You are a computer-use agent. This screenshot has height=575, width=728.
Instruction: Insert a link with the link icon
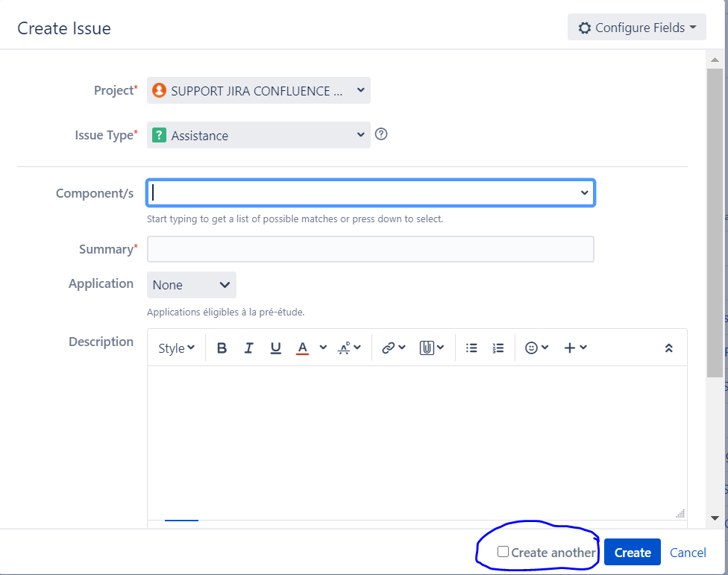click(388, 348)
